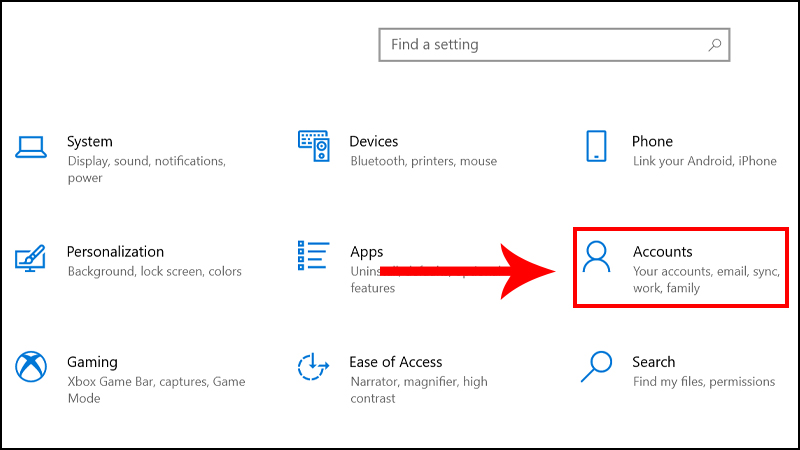Image resolution: width=800 pixels, height=450 pixels.
Task: Open the Accounts settings label
Action: coord(663,251)
